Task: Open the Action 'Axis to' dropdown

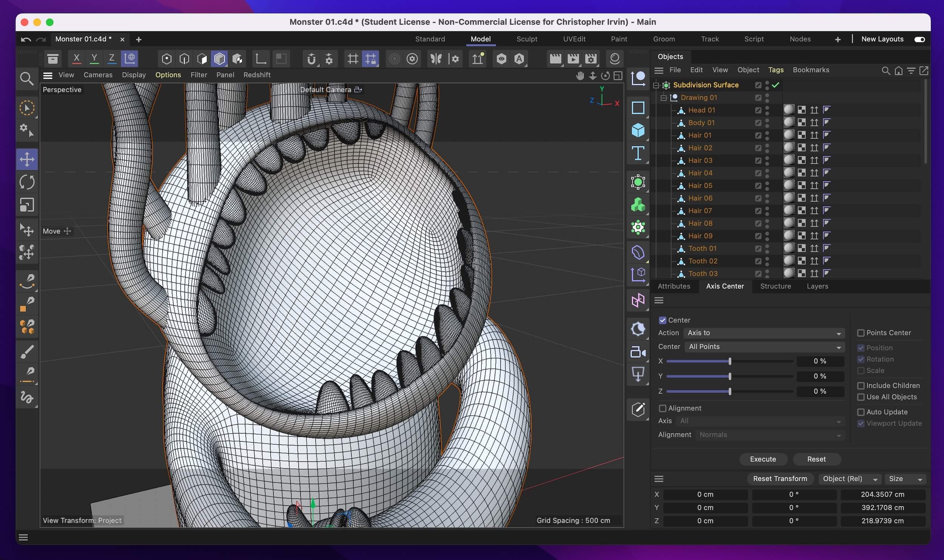Action: pos(764,333)
